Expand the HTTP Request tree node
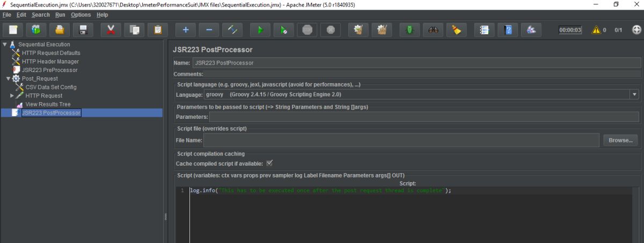 pyautogui.click(x=12, y=96)
